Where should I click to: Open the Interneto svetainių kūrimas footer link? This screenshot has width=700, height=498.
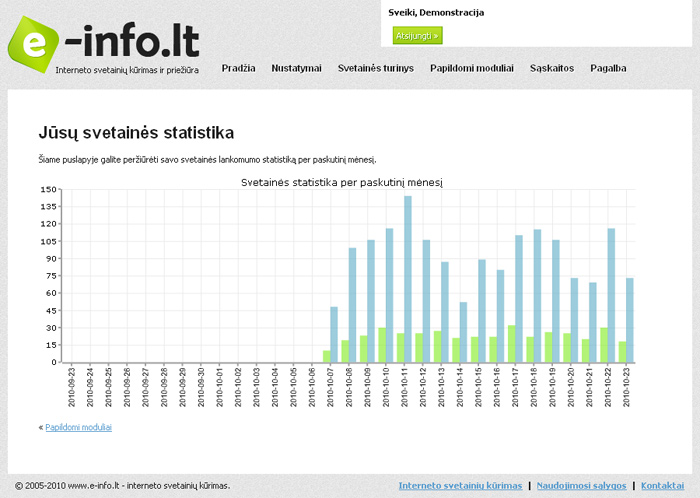click(460, 486)
